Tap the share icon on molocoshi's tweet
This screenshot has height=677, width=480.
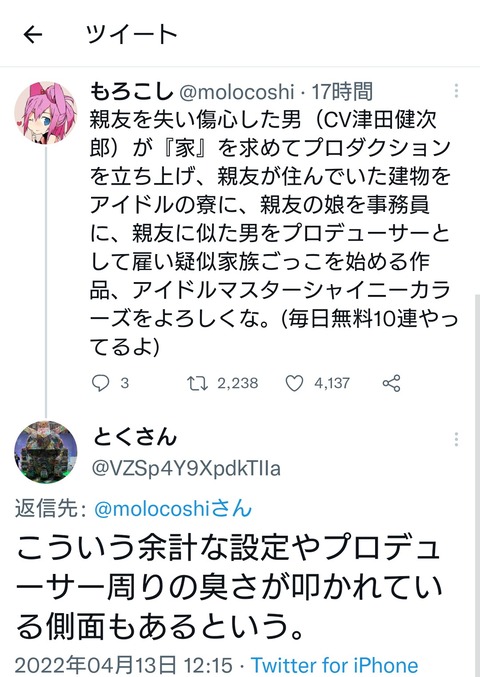(x=392, y=383)
